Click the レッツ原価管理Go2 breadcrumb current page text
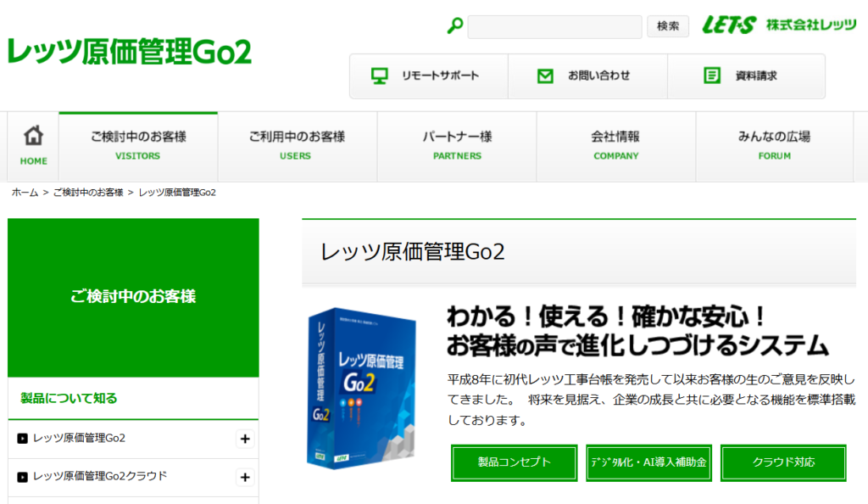Screen dimensions: 868x504 177,193
